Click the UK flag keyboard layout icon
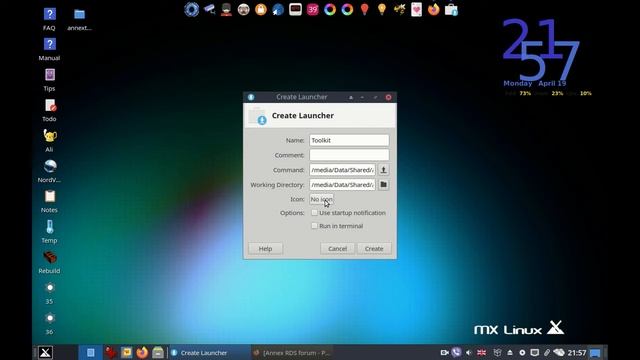Viewport: 640px width, 360px height. 482,352
